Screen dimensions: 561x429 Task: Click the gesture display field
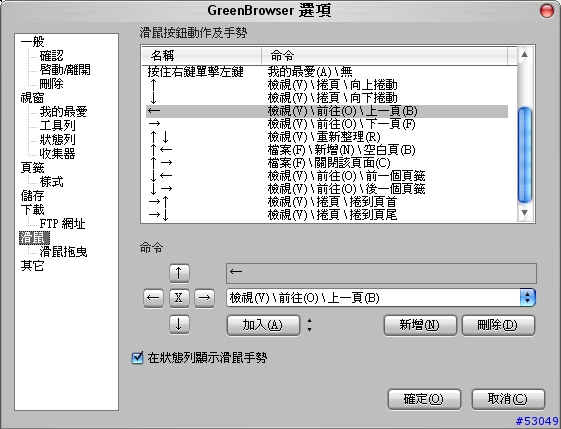[x=381, y=273]
